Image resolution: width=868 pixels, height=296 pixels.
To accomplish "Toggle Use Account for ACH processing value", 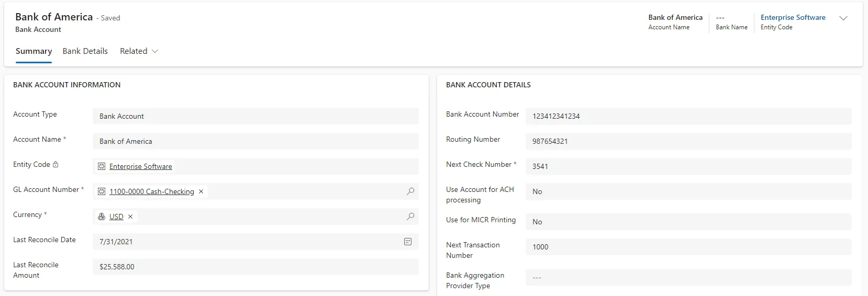I will (688, 191).
